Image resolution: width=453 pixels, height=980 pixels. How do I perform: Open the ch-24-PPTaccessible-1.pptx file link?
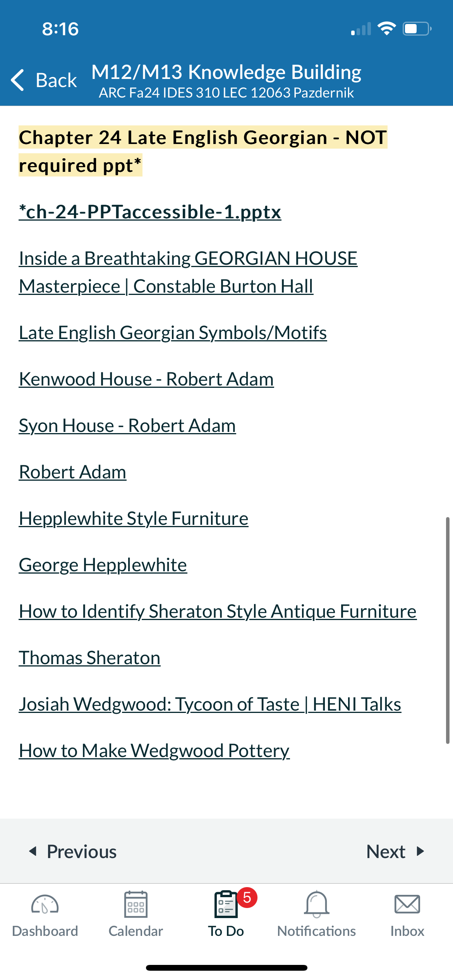pyautogui.click(x=150, y=212)
